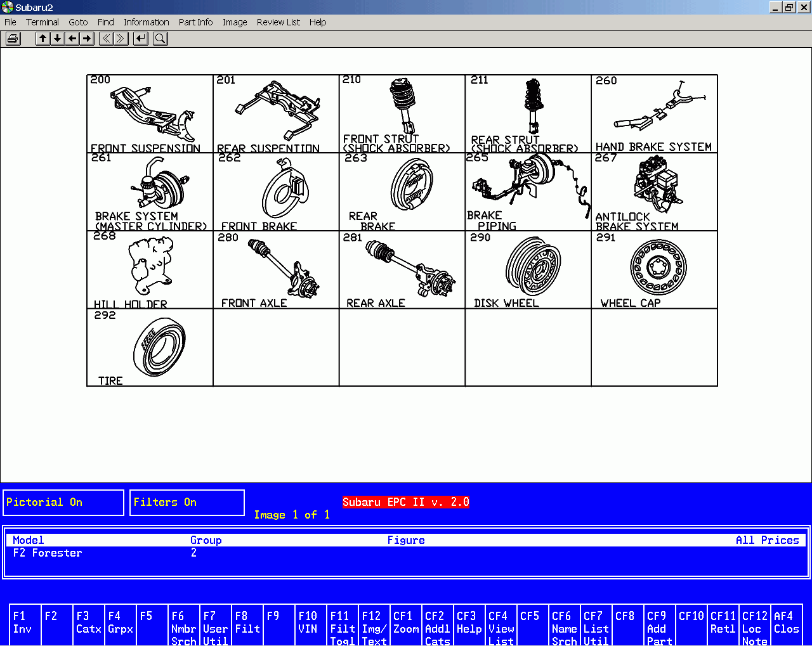Select figure 267 Antilock Brake System
Viewport: 812px width, 646px height.
tap(655, 192)
